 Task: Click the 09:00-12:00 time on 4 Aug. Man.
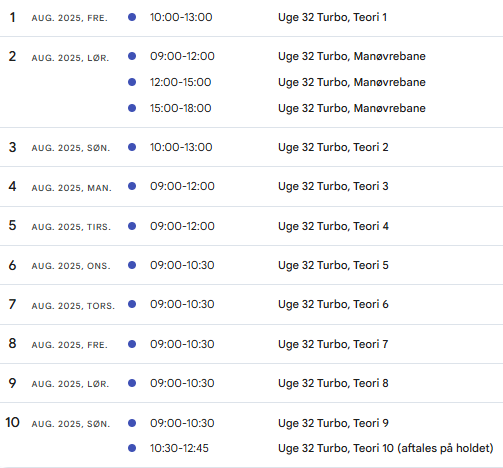[182, 186]
